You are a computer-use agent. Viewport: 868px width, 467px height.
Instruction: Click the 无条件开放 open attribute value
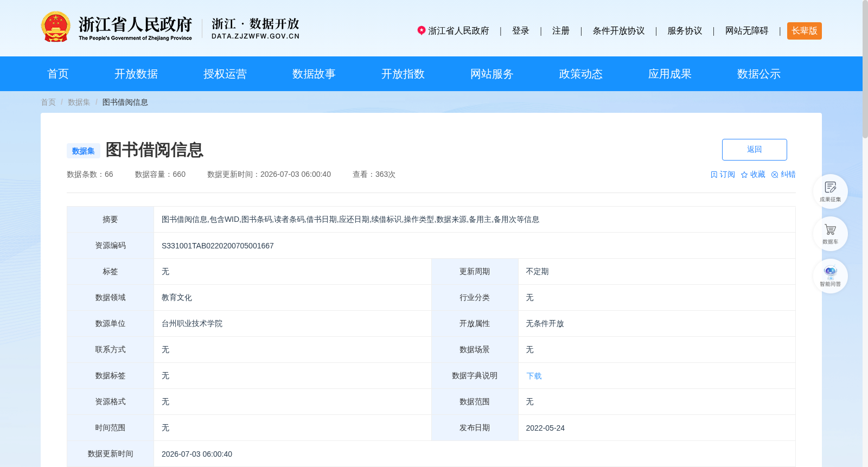(545, 324)
